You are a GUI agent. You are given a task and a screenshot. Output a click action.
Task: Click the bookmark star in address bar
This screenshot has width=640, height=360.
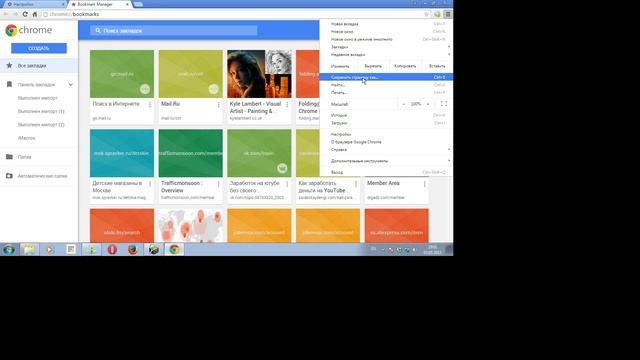coord(427,14)
